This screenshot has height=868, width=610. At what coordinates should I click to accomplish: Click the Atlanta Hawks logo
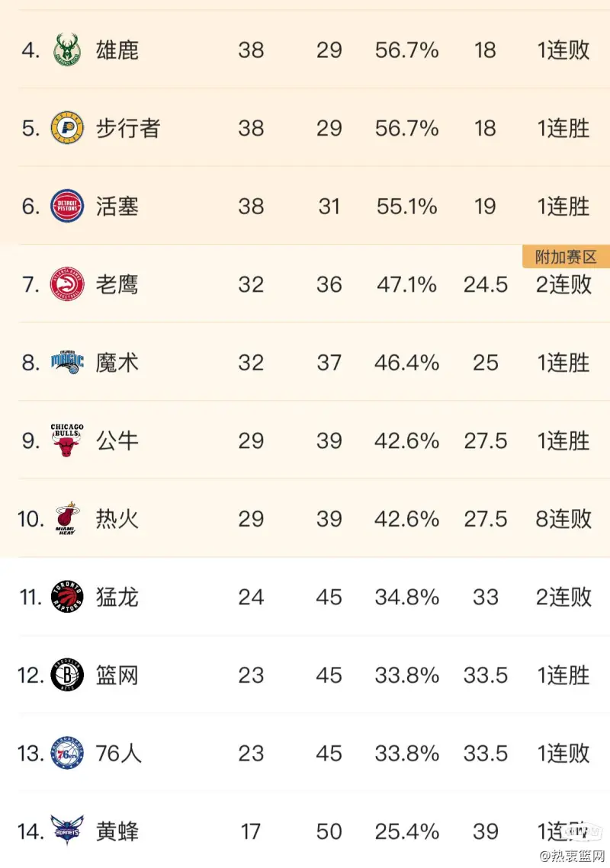[x=67, y=284]
